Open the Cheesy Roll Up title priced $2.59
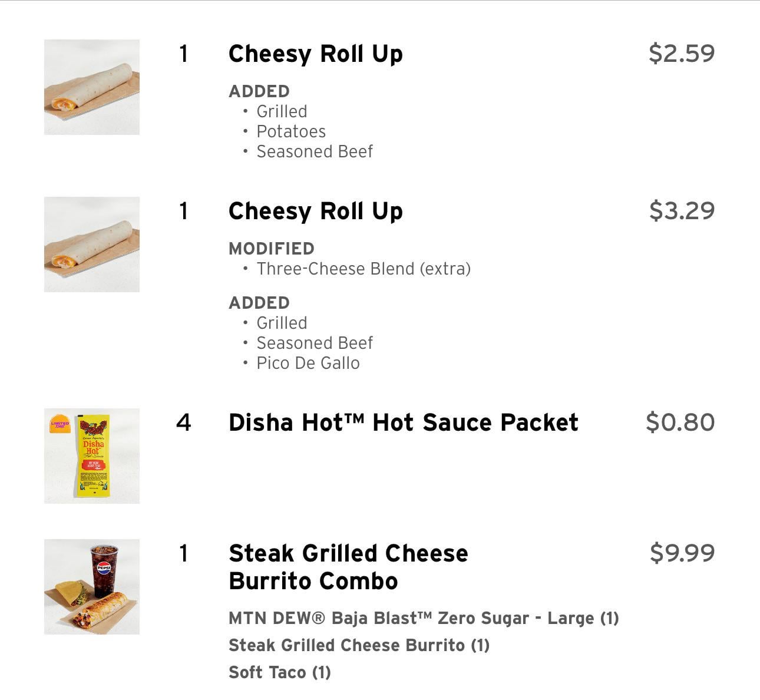The height and width of the screenshot is (700, 760). point(315,54)
